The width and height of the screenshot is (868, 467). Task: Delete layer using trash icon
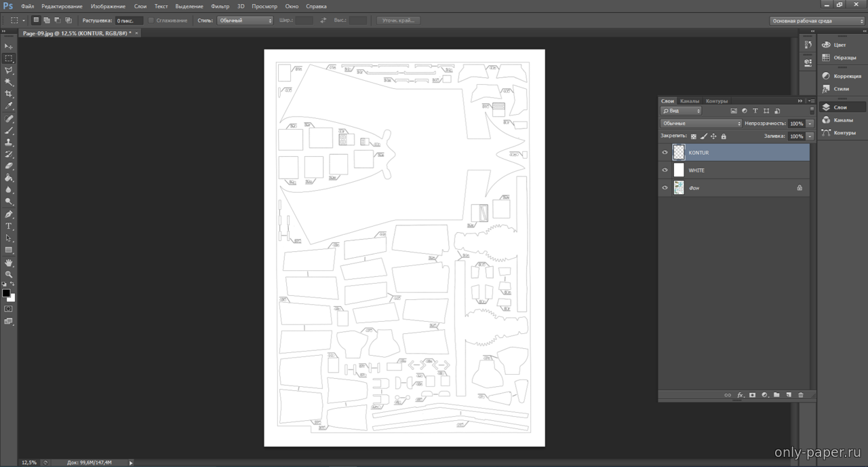point(800,395)
